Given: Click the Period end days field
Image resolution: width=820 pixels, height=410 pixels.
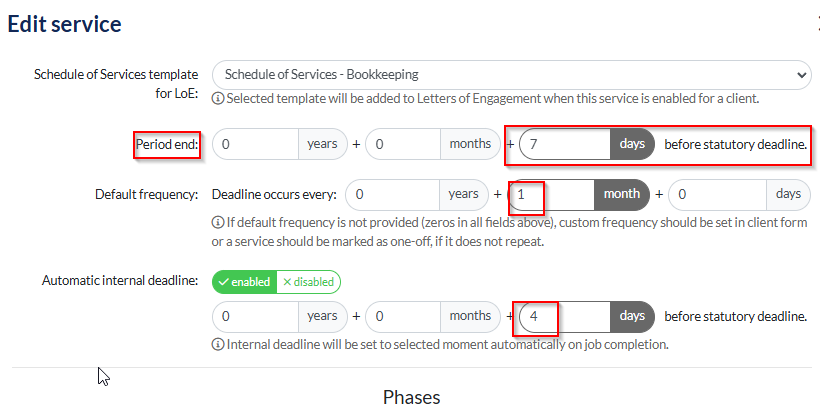Looking at the screenshot, I should pos(565,144).
